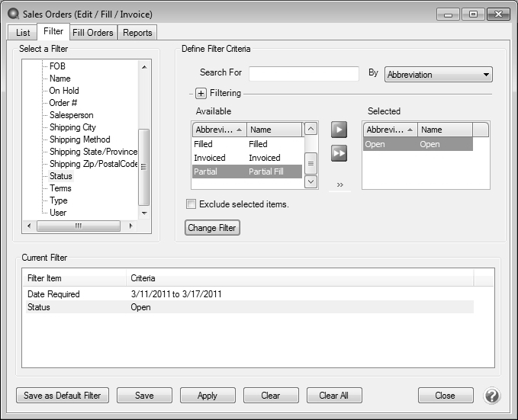This screenshot has height=420, width=518.
Task: Sort Available list by Abbreviation column
Action: (x=219, y=130)
